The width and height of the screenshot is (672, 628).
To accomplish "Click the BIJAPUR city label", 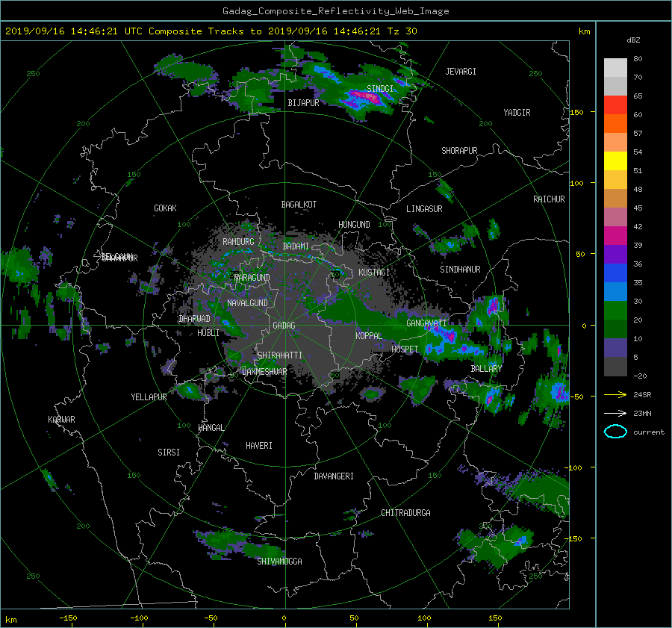I will [x=303, y=103].
